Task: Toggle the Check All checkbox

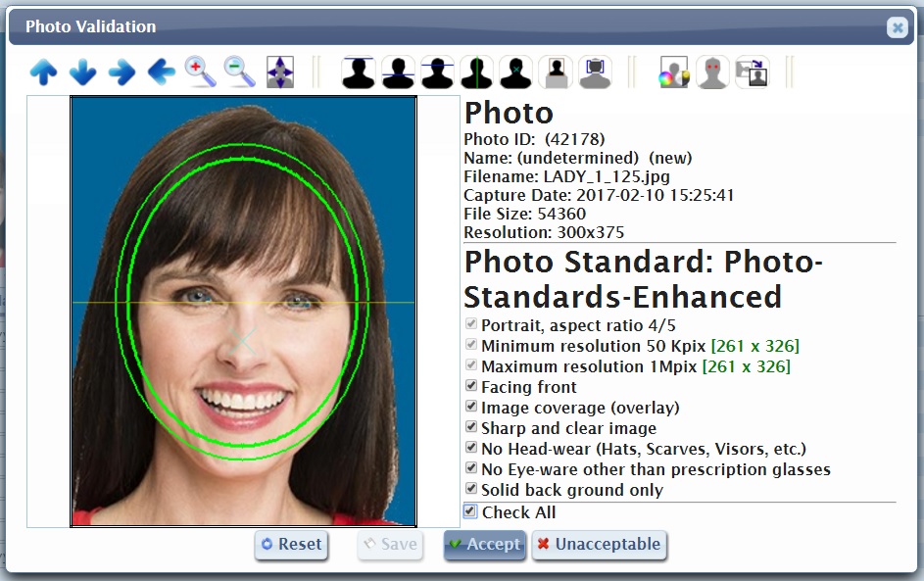Action: [x=469, y=510]
